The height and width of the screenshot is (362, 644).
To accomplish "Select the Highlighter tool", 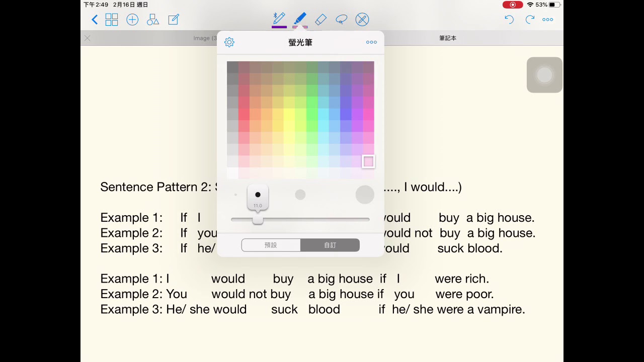I will 300,19.
